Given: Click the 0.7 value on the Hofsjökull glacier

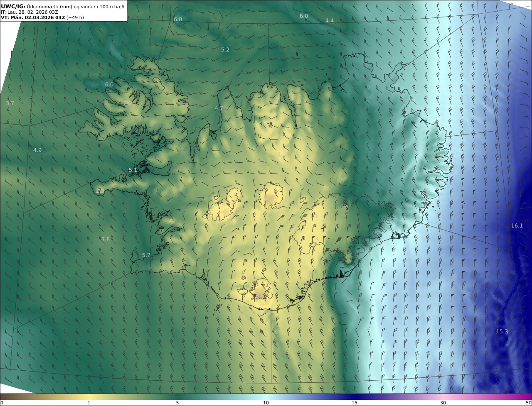Looking at the screenshot, I should coord(270,198).
